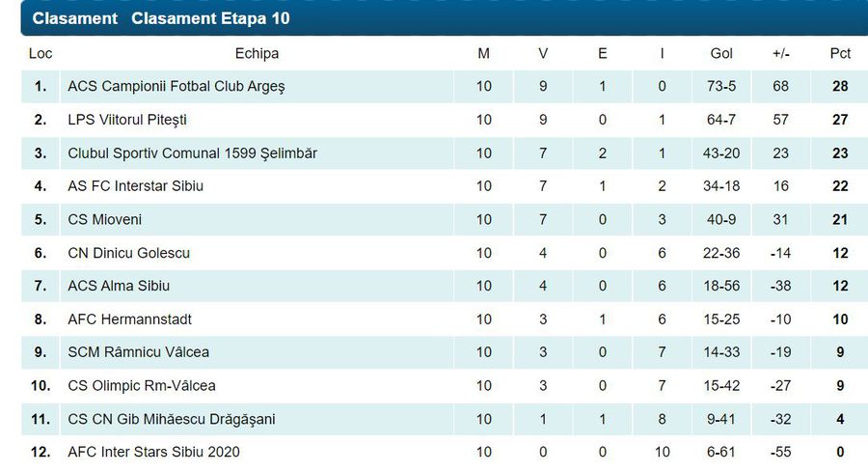Click the Echipa column header
868x472 pixels.
pyautogui.click(x=257, y=54)
